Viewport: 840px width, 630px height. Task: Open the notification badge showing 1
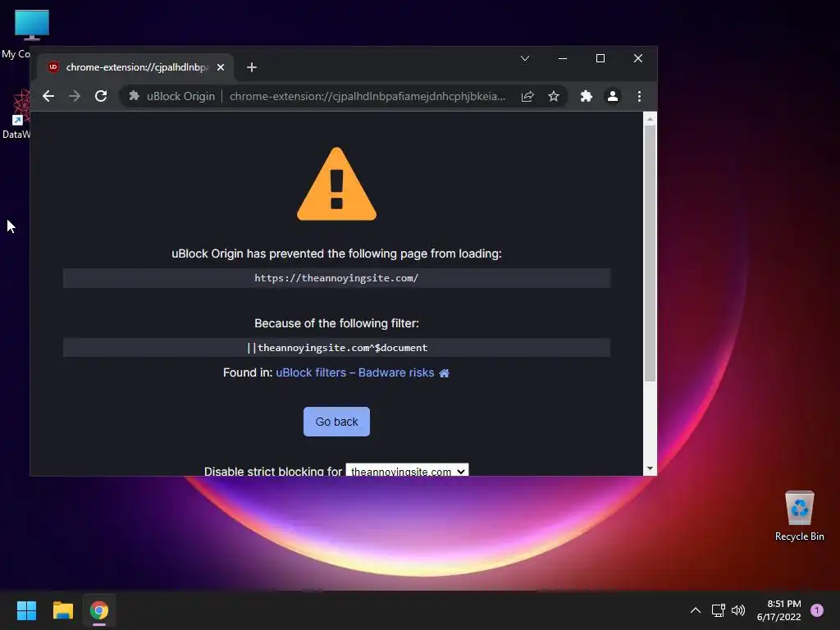coord(817,610)
